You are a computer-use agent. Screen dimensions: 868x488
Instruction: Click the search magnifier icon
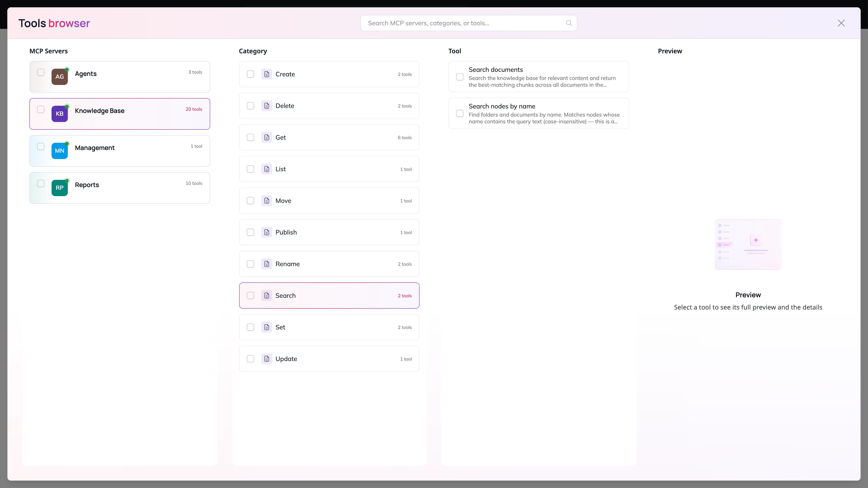coord(569,23)
